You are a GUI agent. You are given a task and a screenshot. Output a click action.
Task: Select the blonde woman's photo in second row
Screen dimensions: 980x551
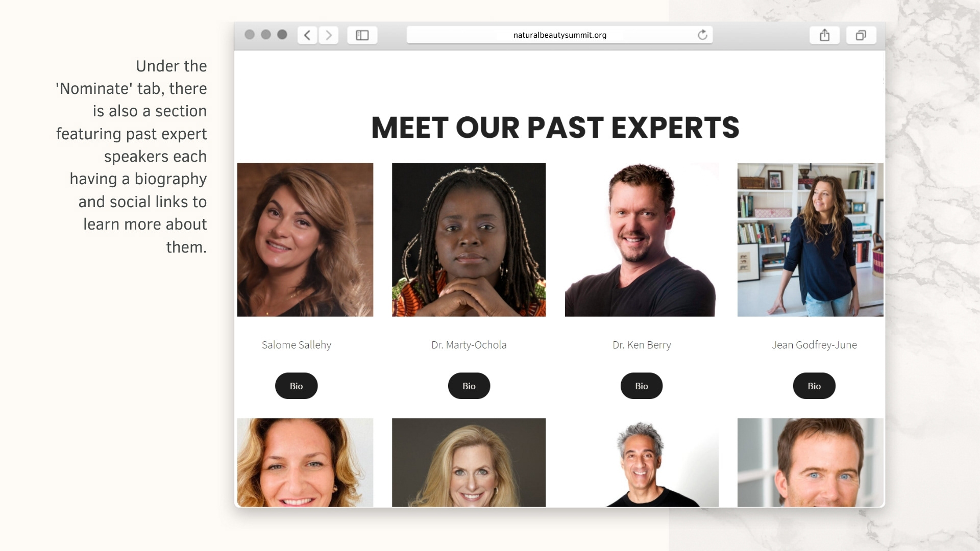pyautogui.click(x=469, y=463)
